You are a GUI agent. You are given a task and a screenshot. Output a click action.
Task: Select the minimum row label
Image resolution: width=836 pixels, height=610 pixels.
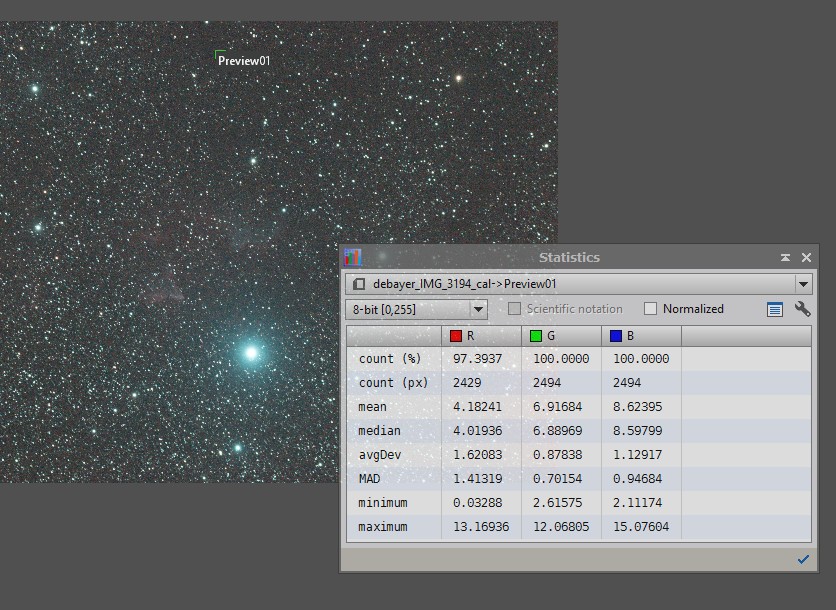382,503
